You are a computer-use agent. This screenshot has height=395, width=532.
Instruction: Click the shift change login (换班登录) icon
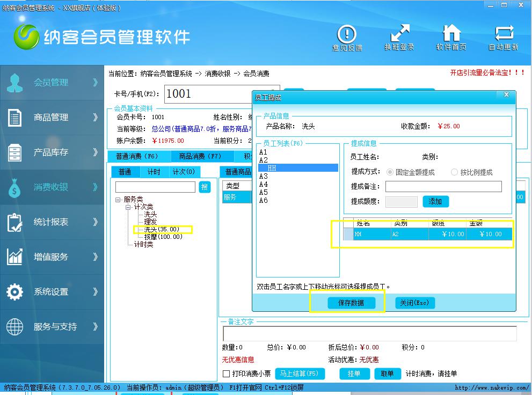(399, 34)
